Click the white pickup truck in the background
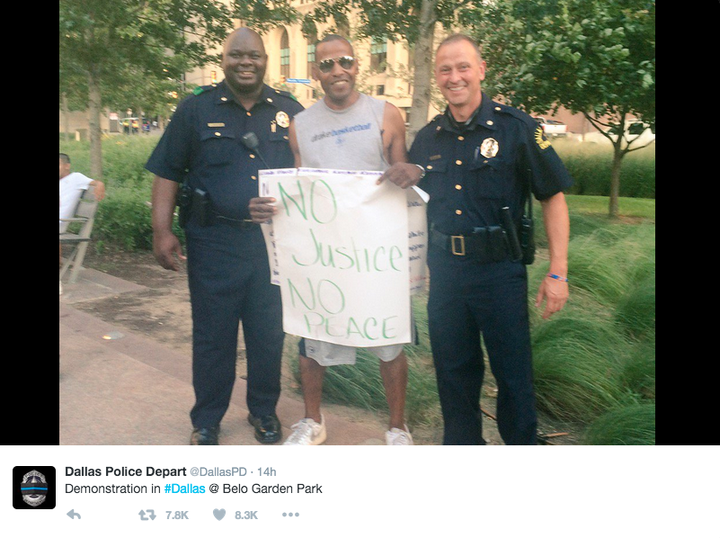Viewport: 720px width, 538px height. pos(550,127)
